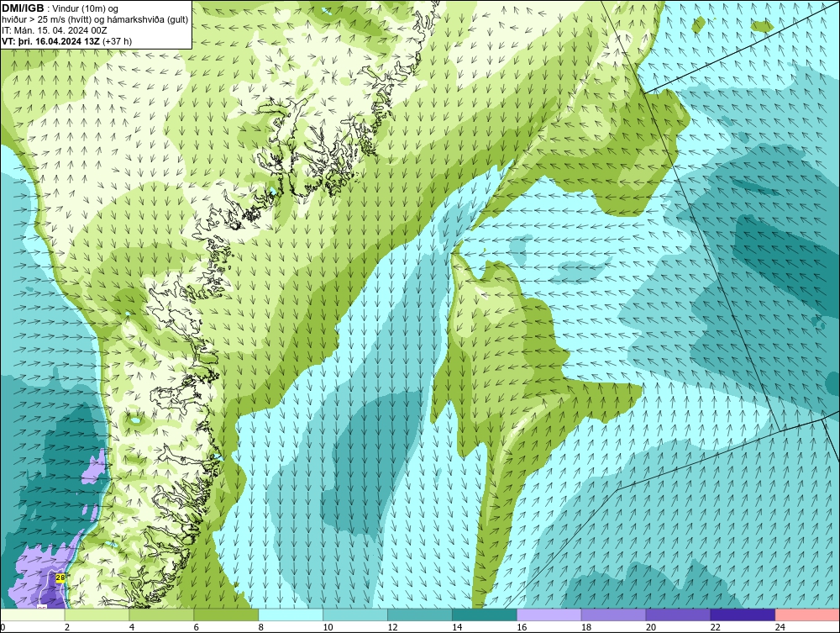The width and height of the screenshot is (840, 633).
Task: Click the light cyan 8–10 m/s legend swatch
Action: (x=291, y=615)
